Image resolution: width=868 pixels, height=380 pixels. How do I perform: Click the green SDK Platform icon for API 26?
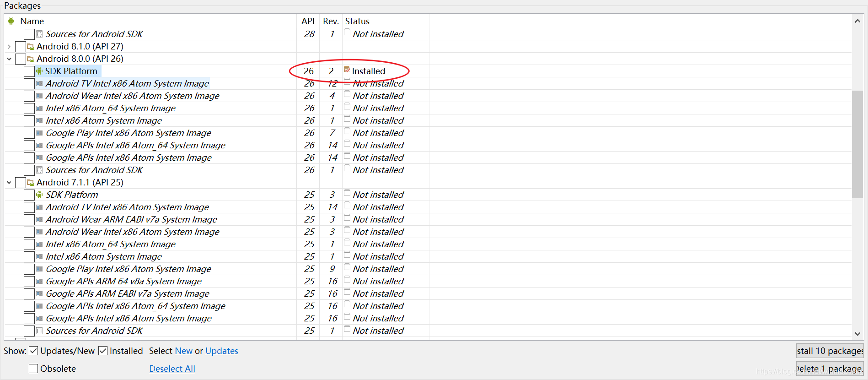pos(39,71)
